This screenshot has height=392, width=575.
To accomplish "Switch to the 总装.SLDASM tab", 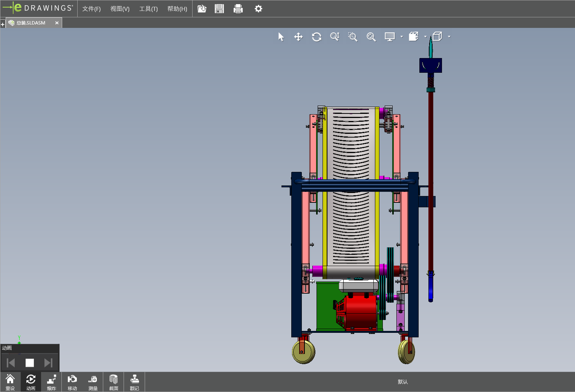I will (x=31, y=23).
